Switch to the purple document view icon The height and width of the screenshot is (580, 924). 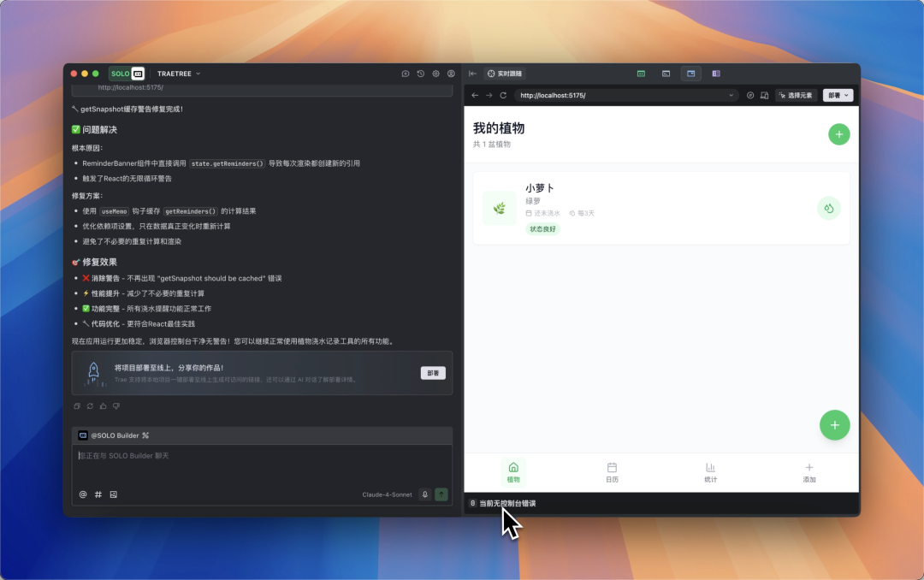[716, 74]
